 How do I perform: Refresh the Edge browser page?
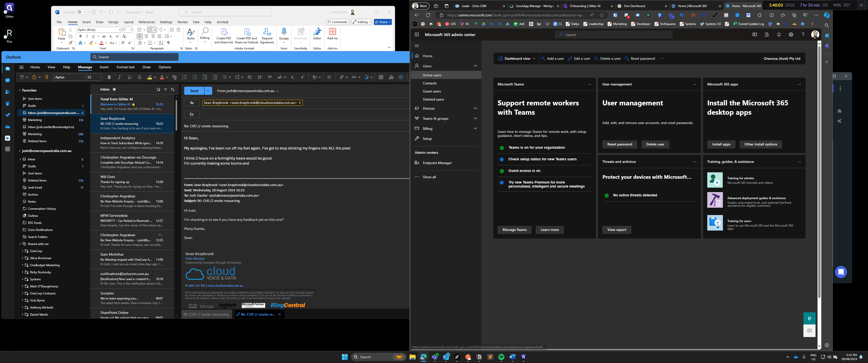point(428,15)
